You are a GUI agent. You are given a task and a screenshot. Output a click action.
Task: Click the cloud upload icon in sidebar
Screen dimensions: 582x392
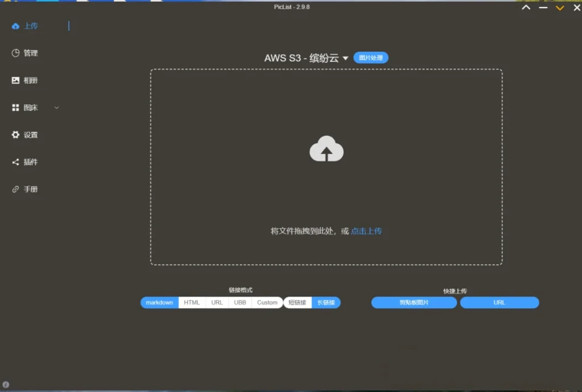point(15,26)
